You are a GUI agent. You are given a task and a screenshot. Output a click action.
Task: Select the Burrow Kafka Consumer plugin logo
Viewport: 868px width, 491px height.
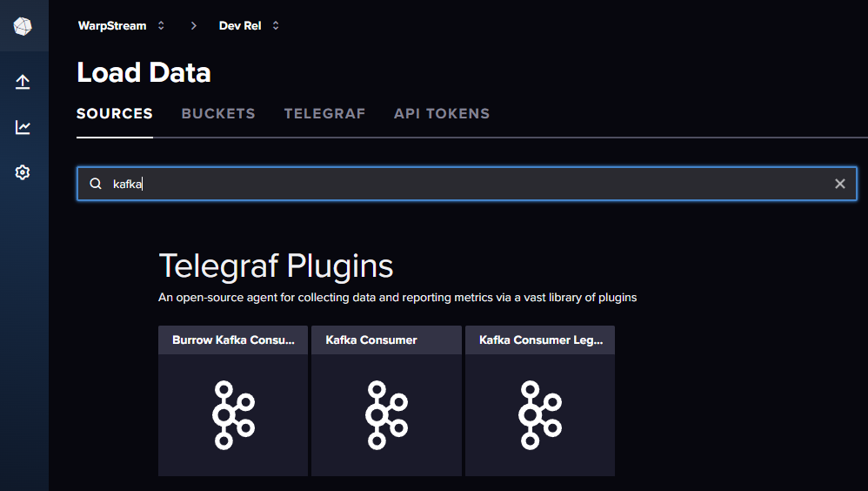[233, 414]
